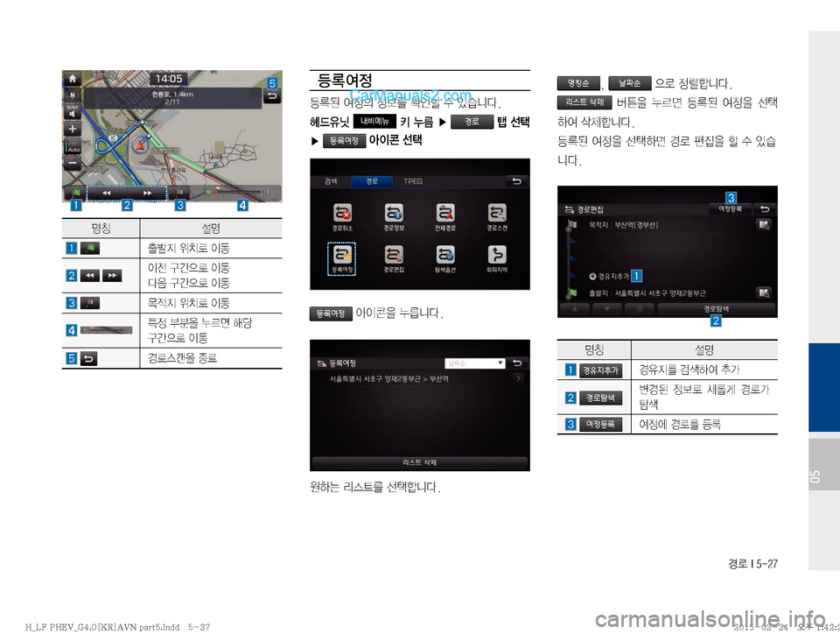The height and width of the screenshot is (634, 840).
Task: Tap the 경로탐색 route search bar
Action: [x=717, y=309]
